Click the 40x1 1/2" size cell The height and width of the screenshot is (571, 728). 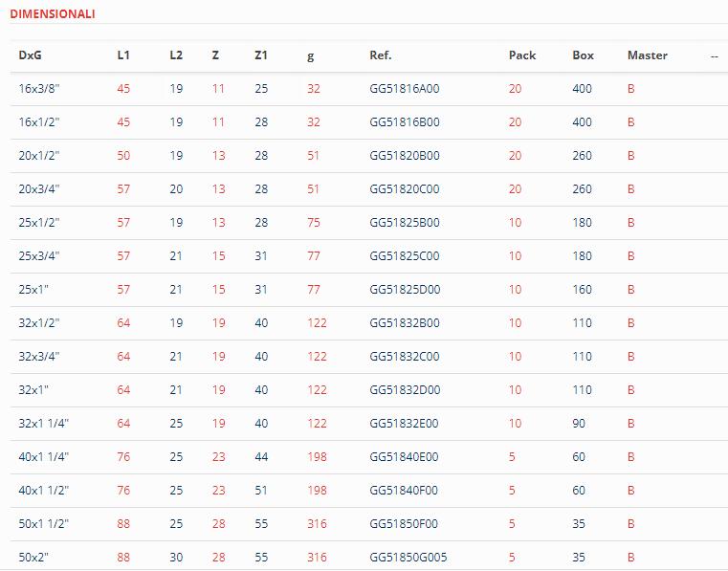pos(44,491)
